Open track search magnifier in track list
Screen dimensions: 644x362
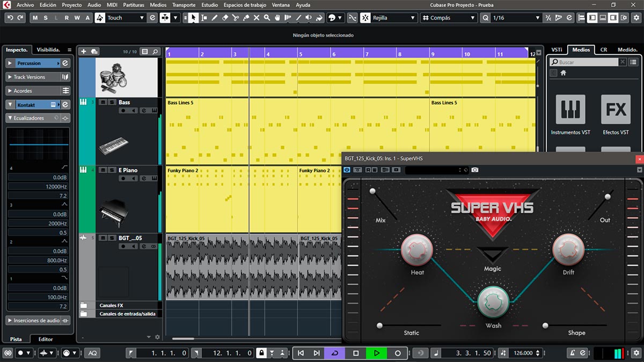pyautogui.click(x=156, y=51)
